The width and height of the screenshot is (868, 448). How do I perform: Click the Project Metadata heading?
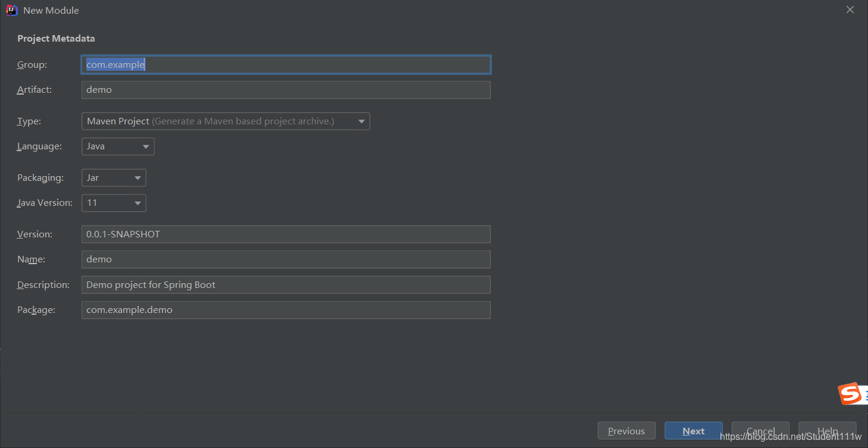(x=56, y=39)
